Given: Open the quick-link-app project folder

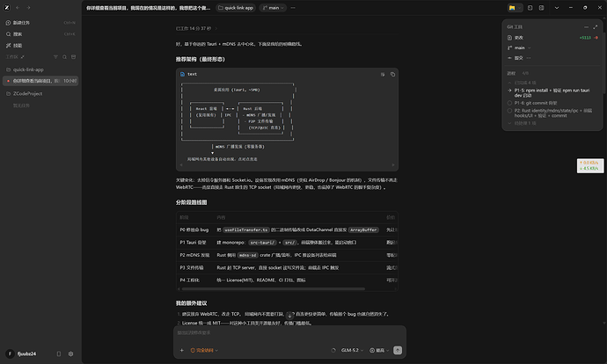Looking at the screenshot, I should pos(40,69).
